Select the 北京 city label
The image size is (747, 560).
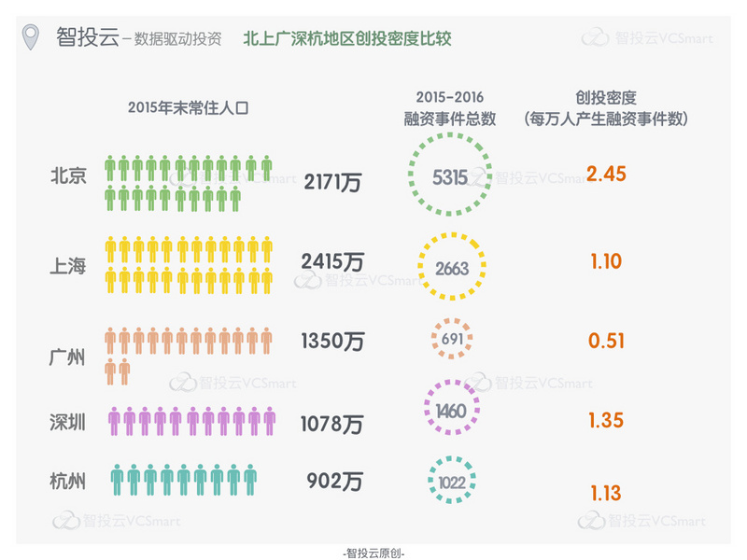68,175
